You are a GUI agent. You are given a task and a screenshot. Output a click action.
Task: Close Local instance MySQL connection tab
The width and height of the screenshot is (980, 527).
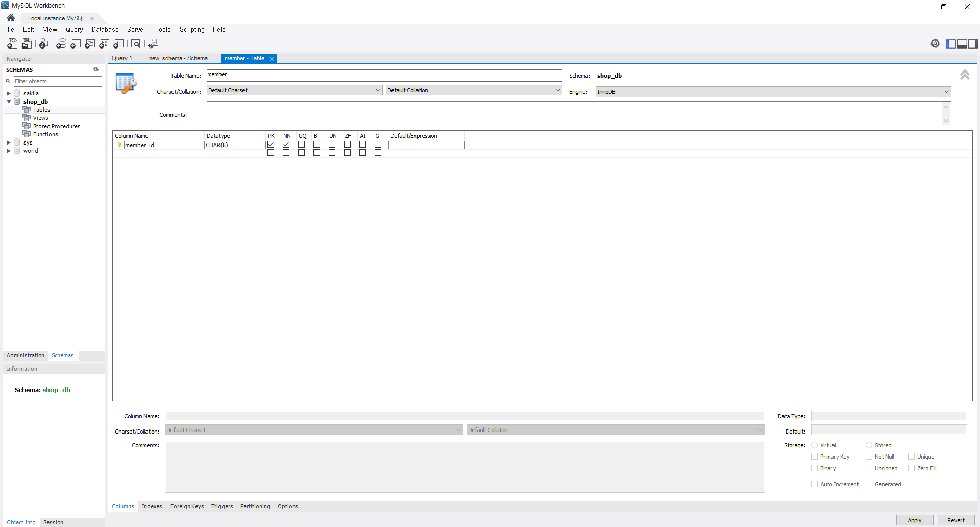92,18
